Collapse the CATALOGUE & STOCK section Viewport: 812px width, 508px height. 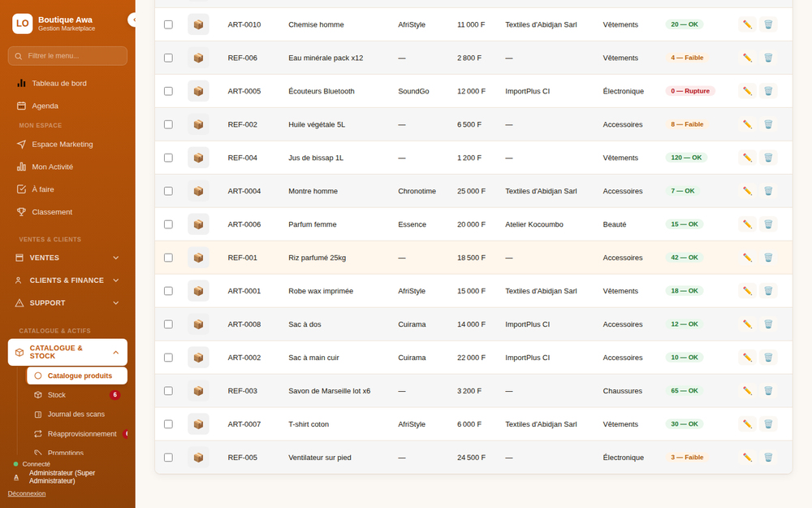(x=67, y=352)
